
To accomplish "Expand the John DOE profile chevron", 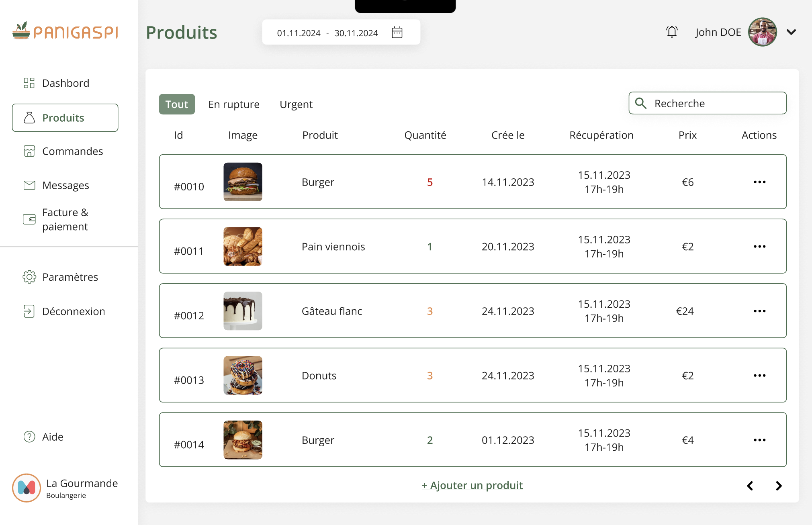I will (791, 32).
